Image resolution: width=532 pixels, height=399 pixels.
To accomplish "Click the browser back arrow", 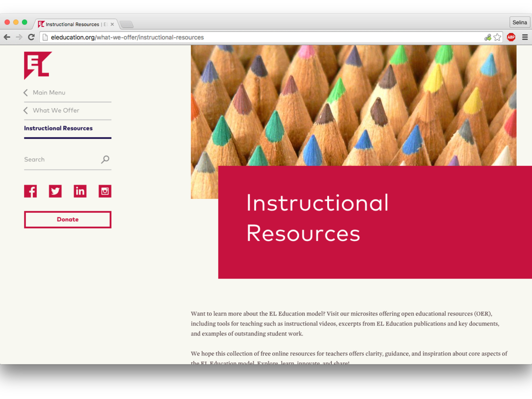I will (x=7, y=37).
